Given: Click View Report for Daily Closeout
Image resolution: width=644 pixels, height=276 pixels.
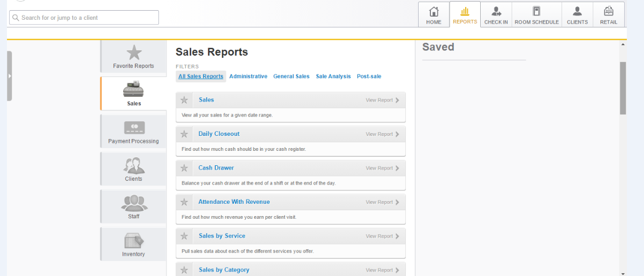Looking at the screenshot, I should (382, 134).
